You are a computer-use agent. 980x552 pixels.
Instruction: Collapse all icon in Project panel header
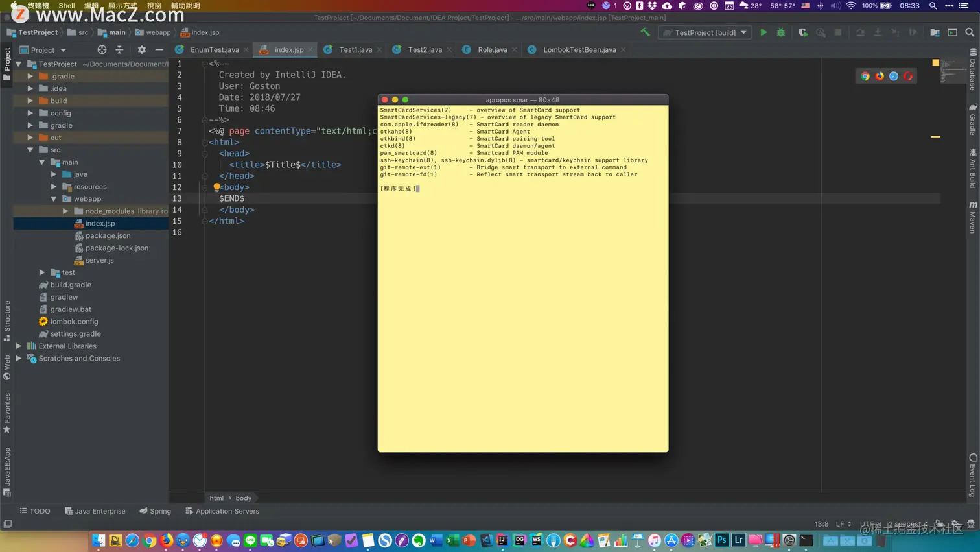pos(119,50)
